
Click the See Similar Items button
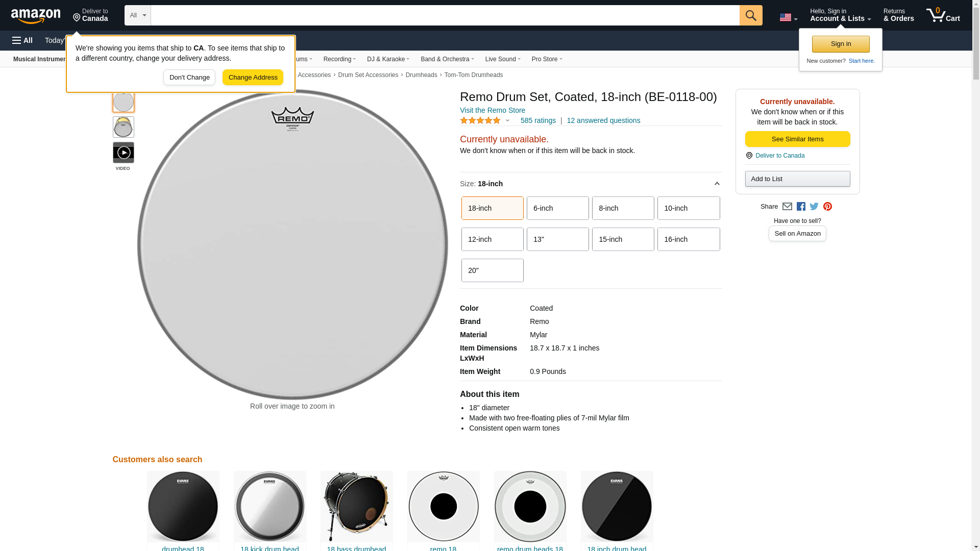(x=797, y=139)
